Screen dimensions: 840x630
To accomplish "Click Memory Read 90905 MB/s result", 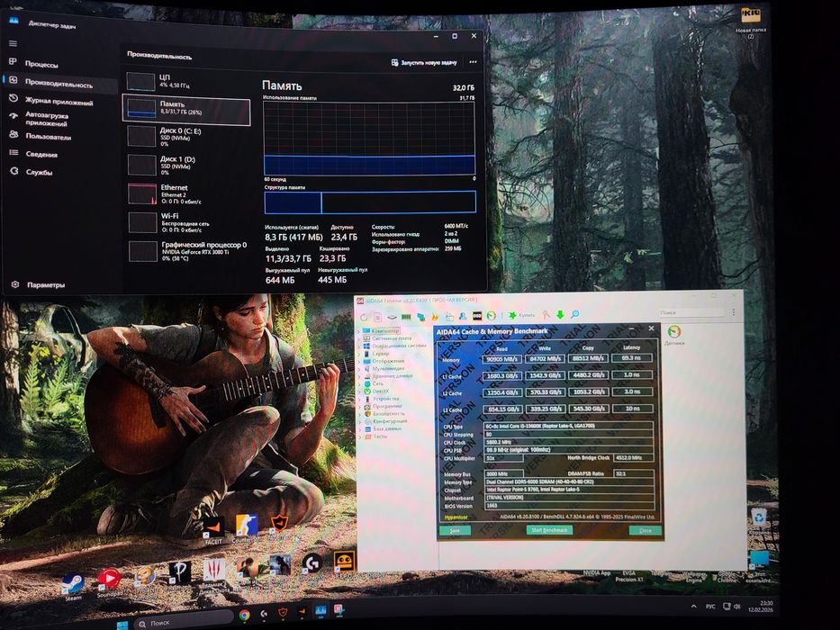I will tap(502, 358).
